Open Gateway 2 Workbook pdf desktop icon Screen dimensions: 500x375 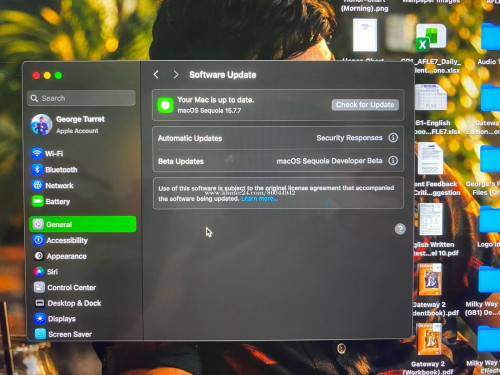tap(429, 339)
